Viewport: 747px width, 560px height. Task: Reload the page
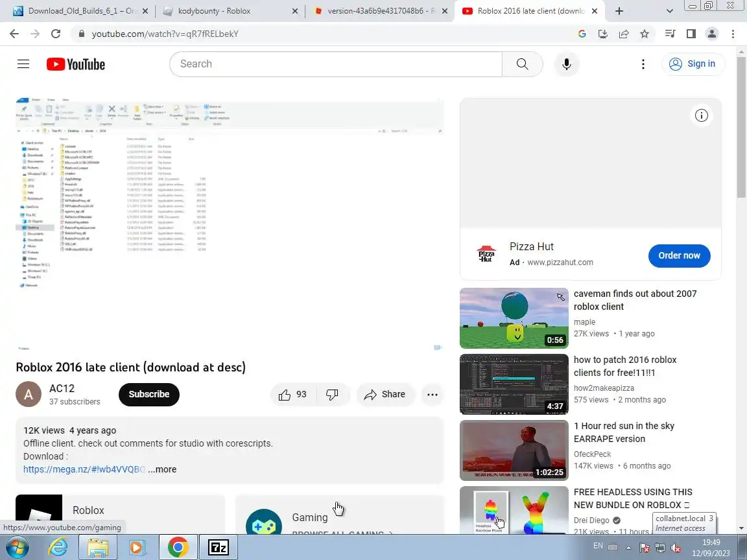[x=56, y=34]
